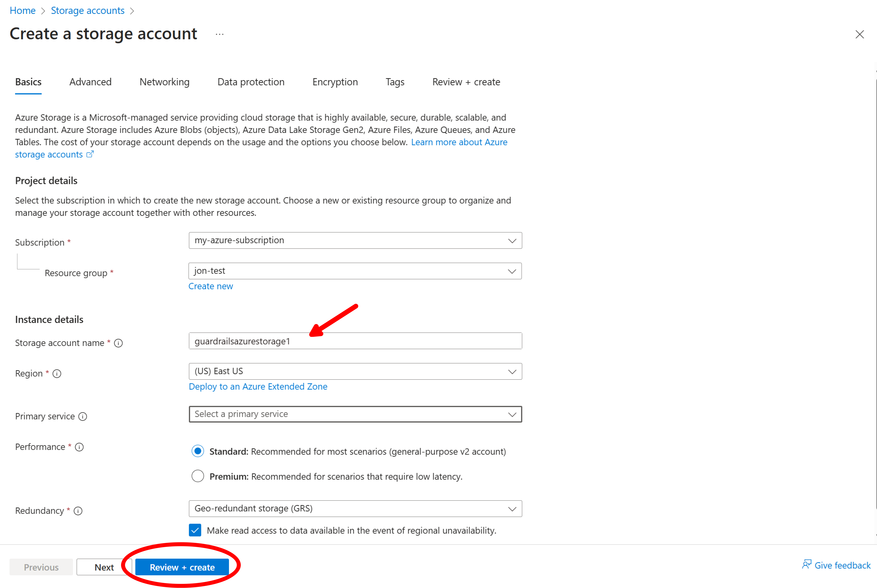Click info icon next to Storage account name
The height and width of the screenshot is (588, 877).
point(118,343)
